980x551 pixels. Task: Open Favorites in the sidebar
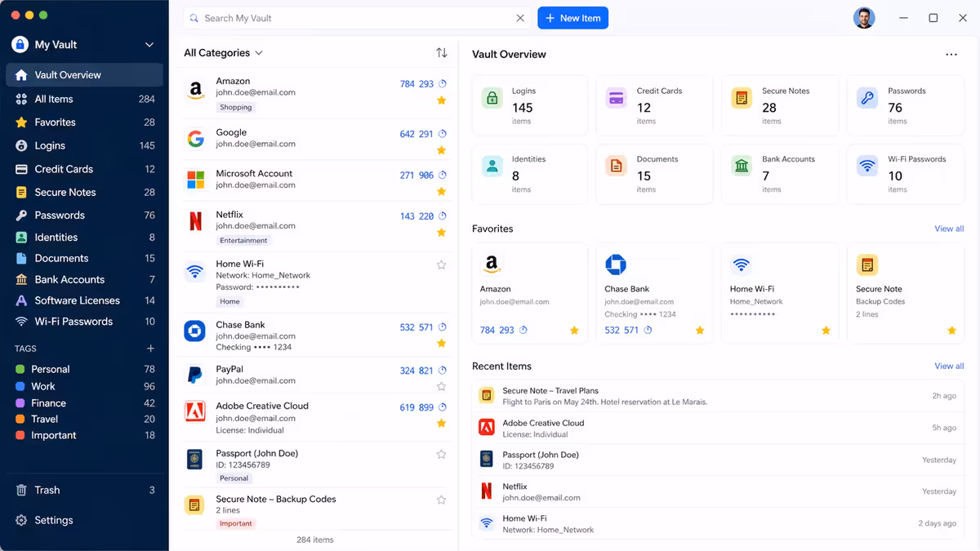[85, 122]
